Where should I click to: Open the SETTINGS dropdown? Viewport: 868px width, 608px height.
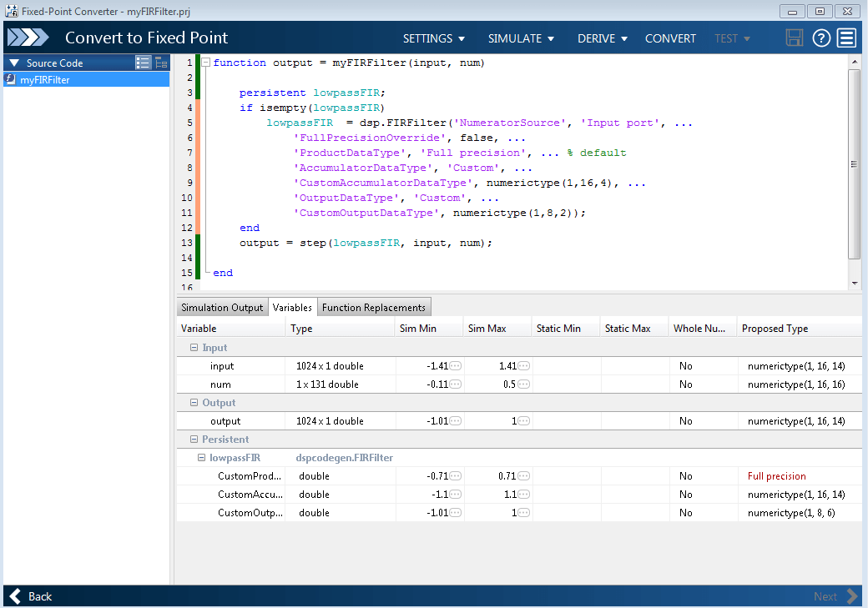point(433,38)
